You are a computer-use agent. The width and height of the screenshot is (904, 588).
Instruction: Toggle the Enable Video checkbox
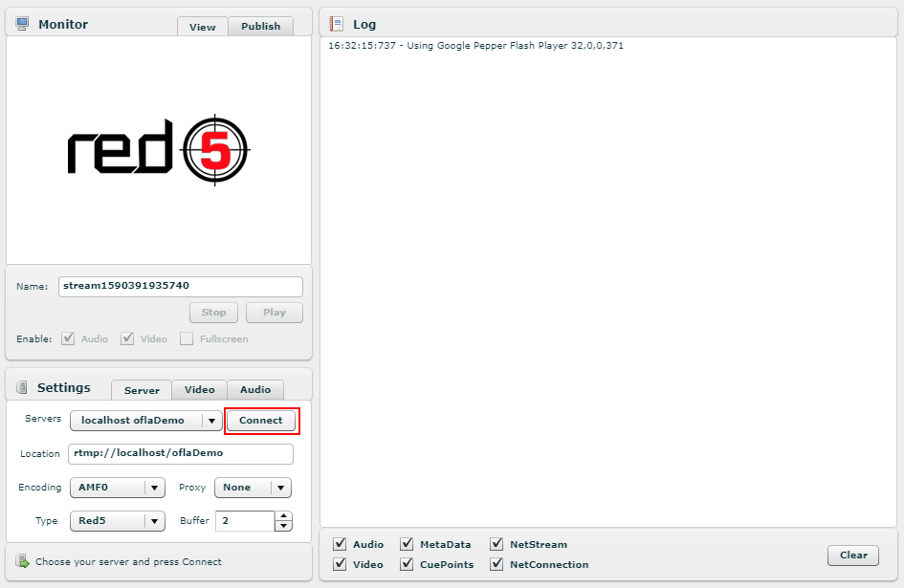click(x=127, y=338)
